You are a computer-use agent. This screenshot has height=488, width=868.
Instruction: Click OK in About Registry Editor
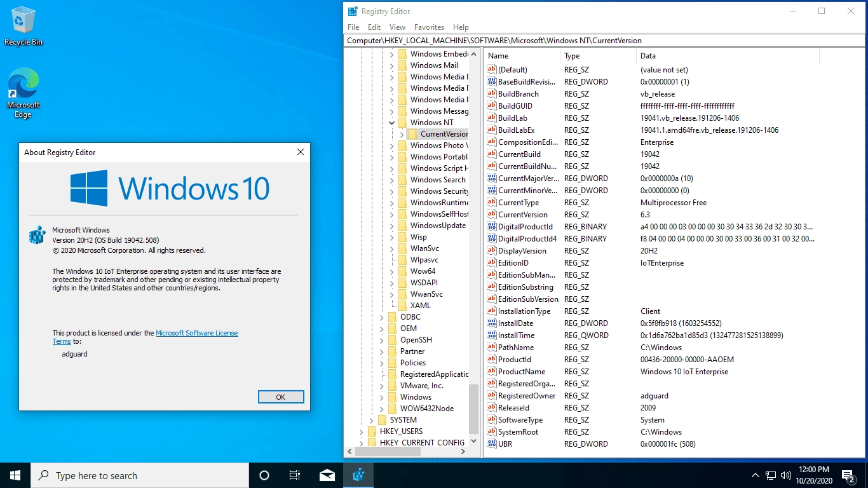[281, 396]
